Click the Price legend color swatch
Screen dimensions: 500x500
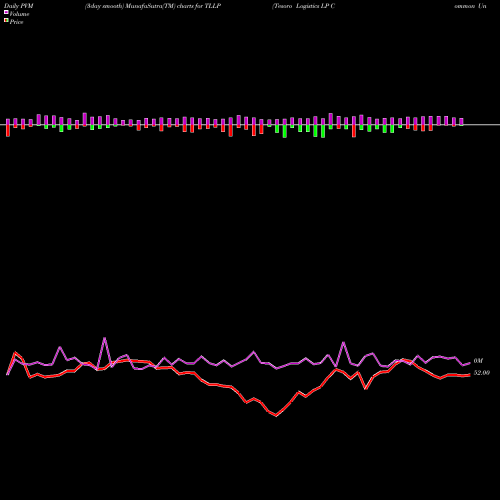point(6,21)
